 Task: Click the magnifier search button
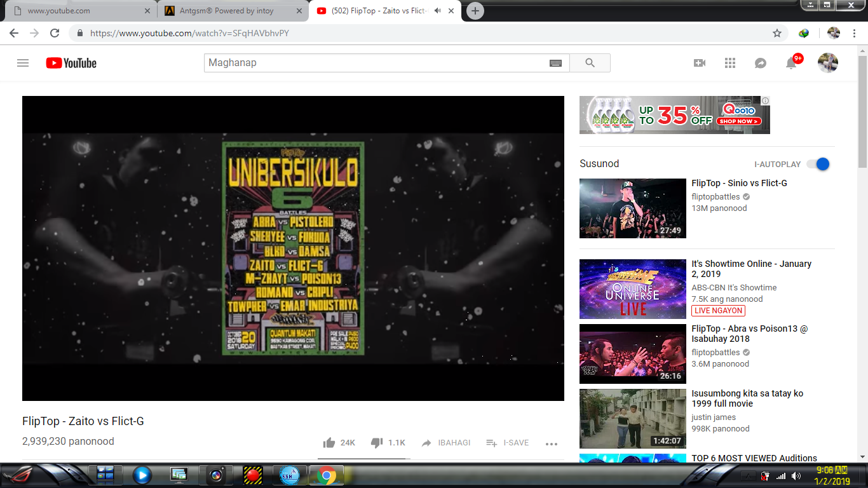pos(590,63)
